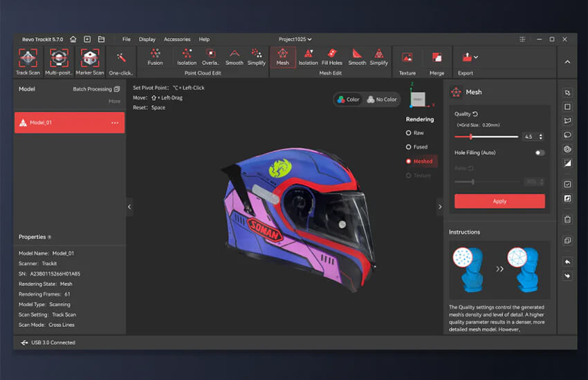Viewport: 588px width, 380px height.
Task: Open the Accessories menu
Action: [177, 39]
